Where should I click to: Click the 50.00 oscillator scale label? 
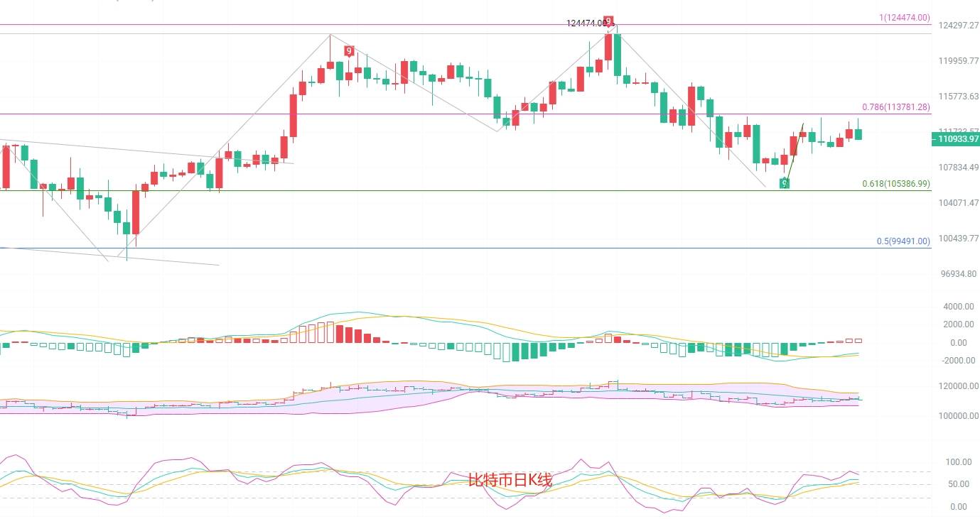click(958, 484)
